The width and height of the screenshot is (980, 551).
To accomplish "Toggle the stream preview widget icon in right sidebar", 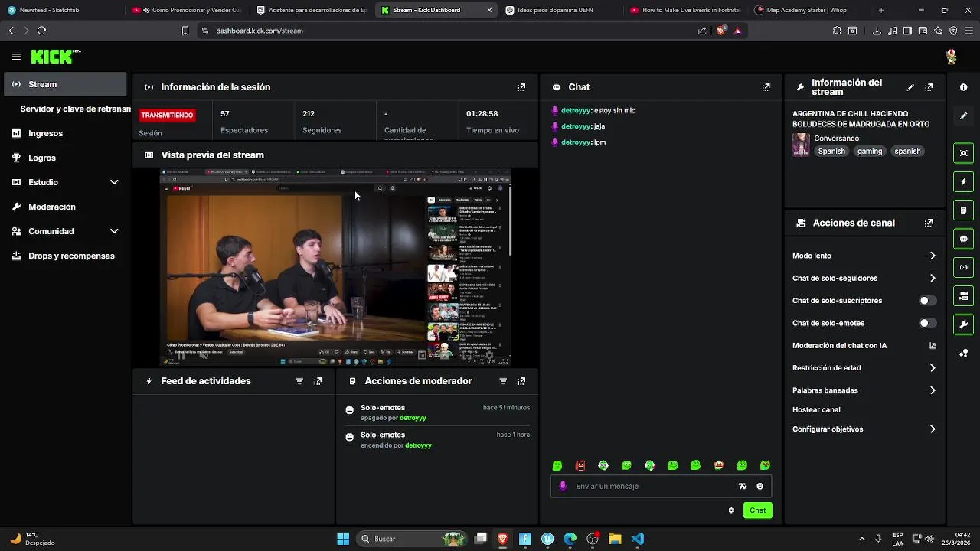I will tap(963, 153).
